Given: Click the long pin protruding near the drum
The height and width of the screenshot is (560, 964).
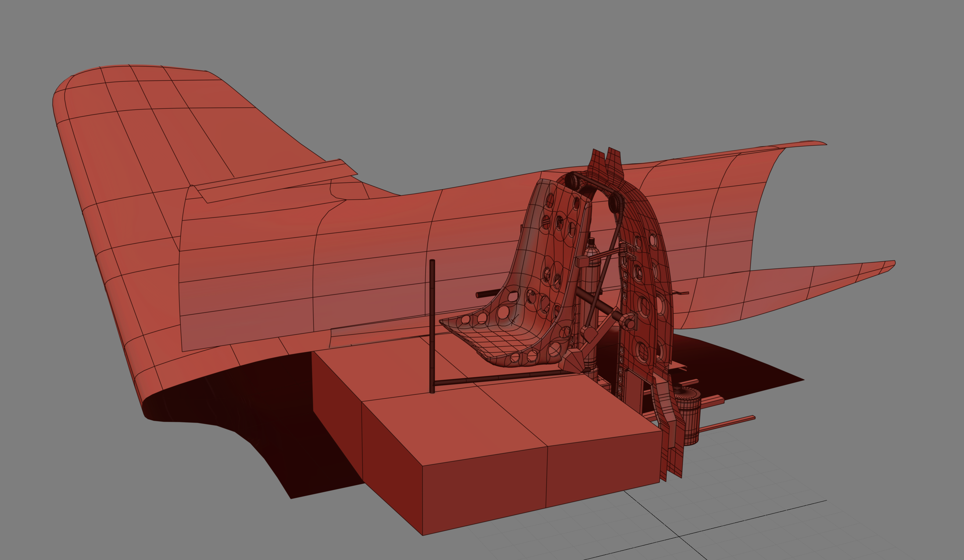Looking at the screenshot, I should [x=727, y=423].
